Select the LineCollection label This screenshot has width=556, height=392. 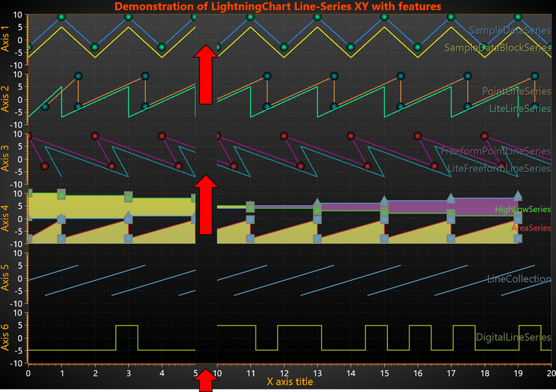[519, 279]
